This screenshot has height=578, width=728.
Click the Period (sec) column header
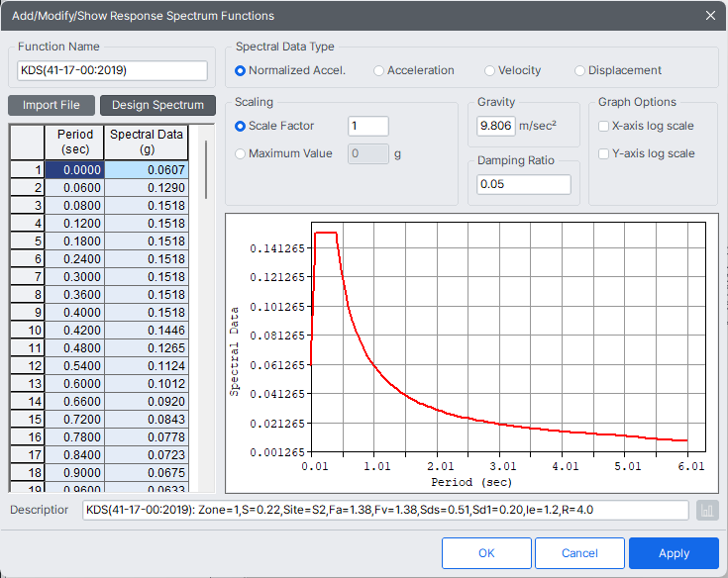[74, 142]
